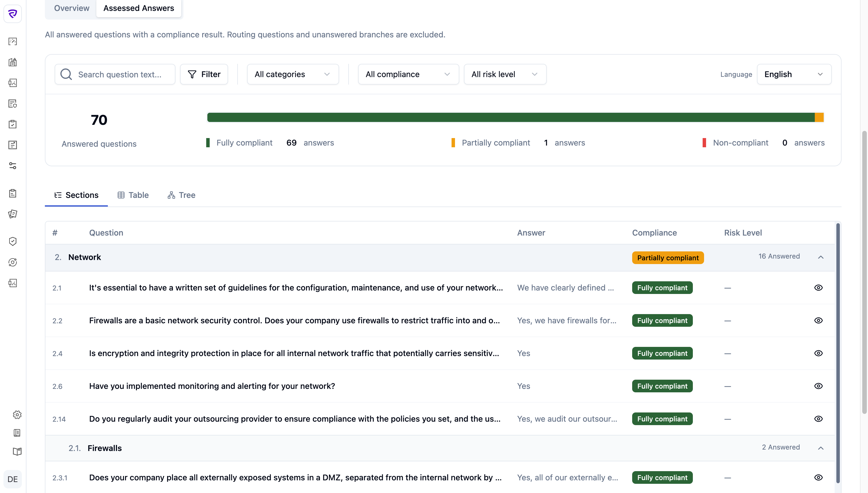Click 'Have you implemented monitoring and alerting' question
868x493 pixels.
point(212,386)
